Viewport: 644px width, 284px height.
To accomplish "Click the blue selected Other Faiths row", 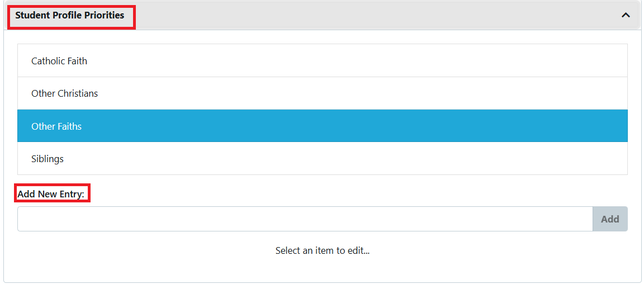I will click(x=322, y=126).
